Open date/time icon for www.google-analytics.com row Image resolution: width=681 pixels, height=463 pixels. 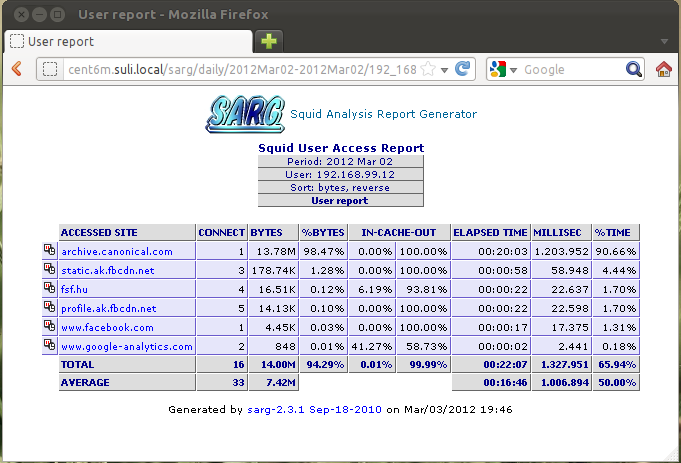click(50, 345)
